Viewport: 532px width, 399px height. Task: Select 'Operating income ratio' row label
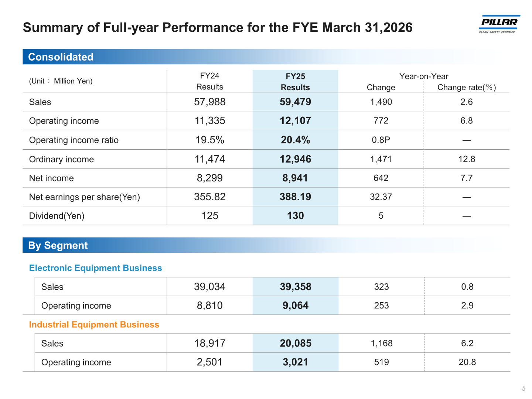[x=74, y=140]
